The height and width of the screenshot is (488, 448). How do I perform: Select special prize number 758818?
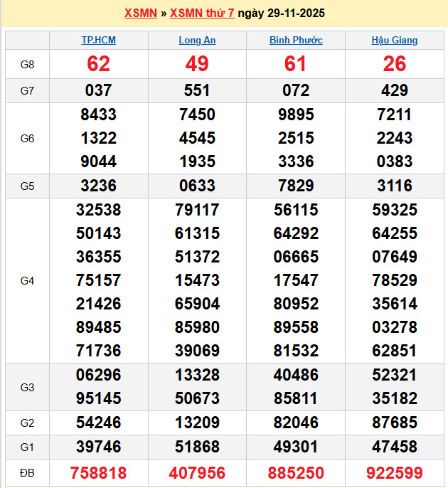pos(98,472)
